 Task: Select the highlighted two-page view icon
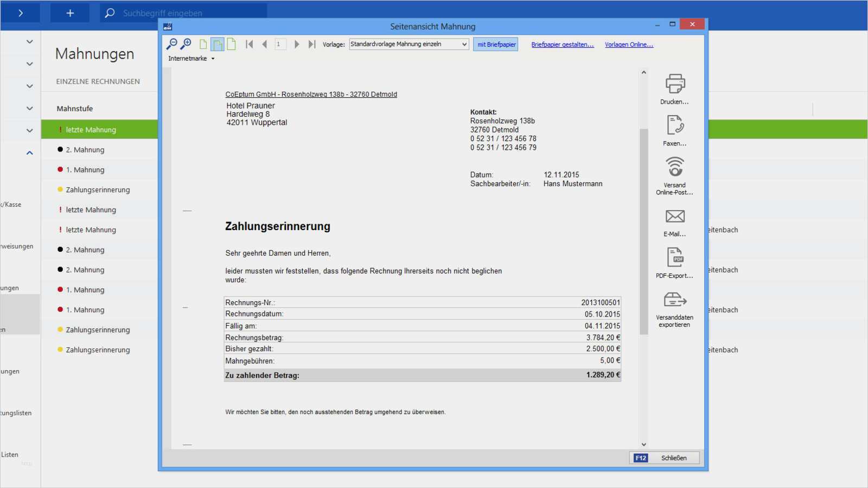coord(218,45)
